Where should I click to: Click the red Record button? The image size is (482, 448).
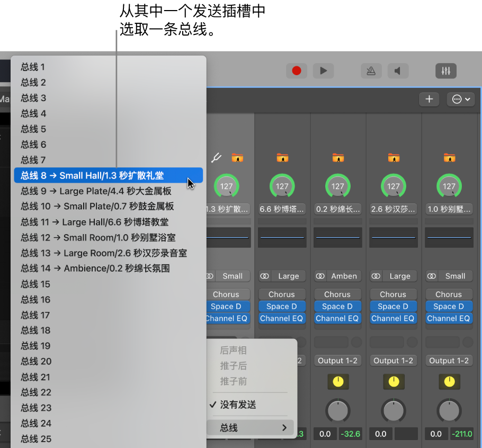[x=297, y=70]
